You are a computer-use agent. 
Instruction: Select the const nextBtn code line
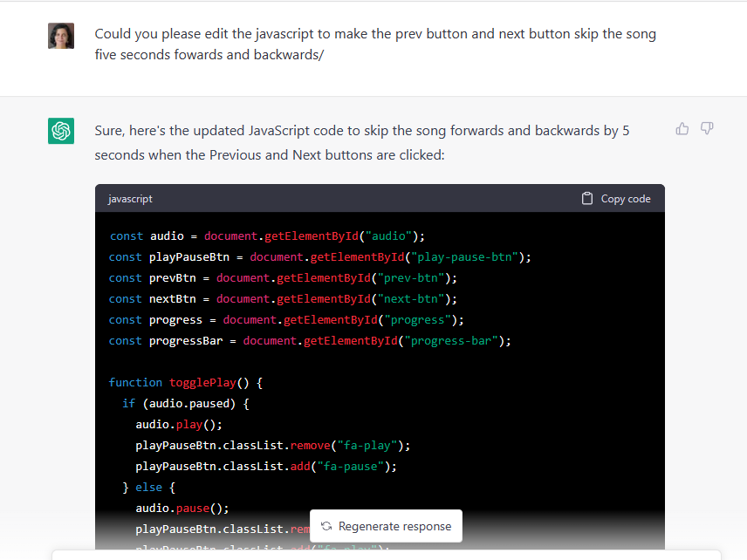pos(283,298)
